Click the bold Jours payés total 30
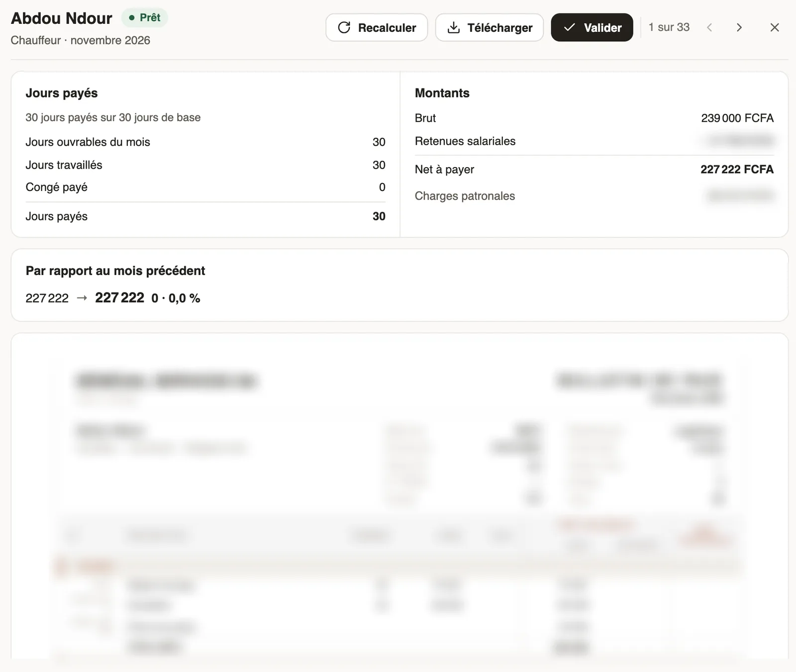The height and width of the screenshot is (672, 796). point(379,216)
